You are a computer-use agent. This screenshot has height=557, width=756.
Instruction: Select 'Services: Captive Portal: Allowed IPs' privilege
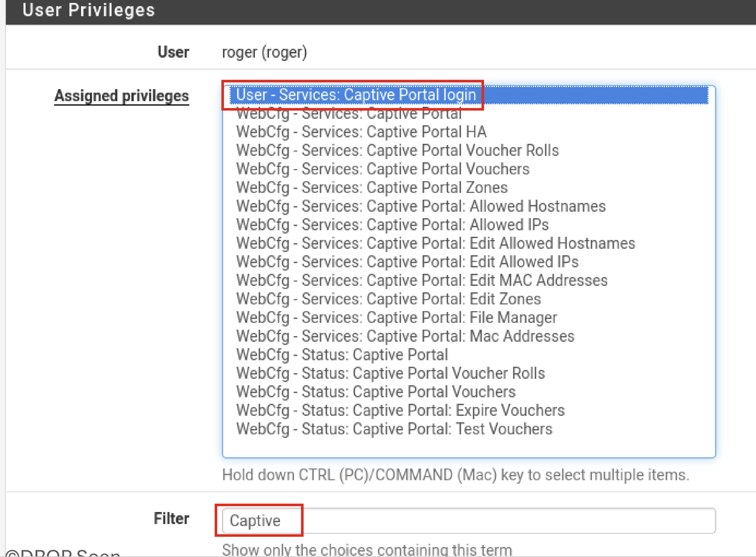click(392, 225)
